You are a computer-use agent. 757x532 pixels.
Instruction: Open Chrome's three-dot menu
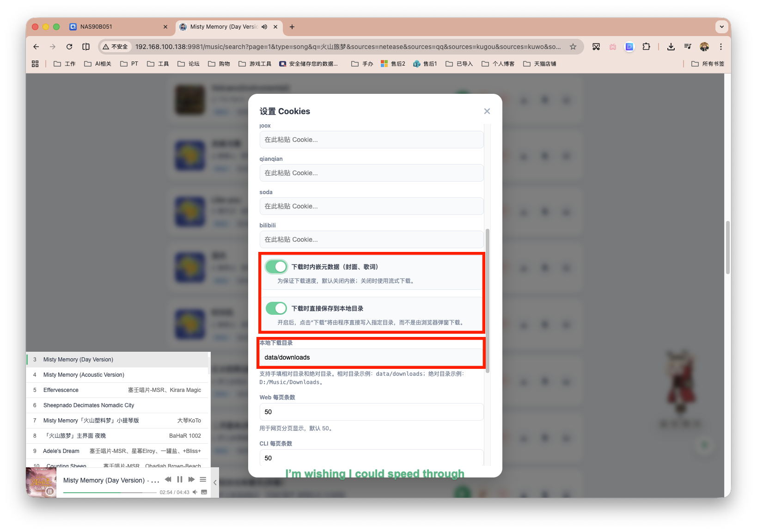(x=720, y=47)
